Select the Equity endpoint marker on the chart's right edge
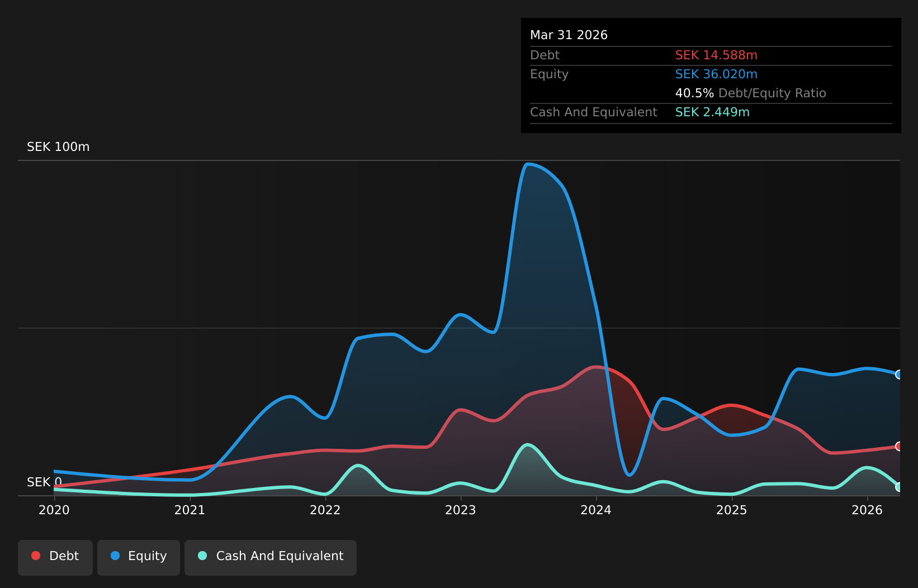The width and height of the screenshot is (918, 588). [899, 374]
